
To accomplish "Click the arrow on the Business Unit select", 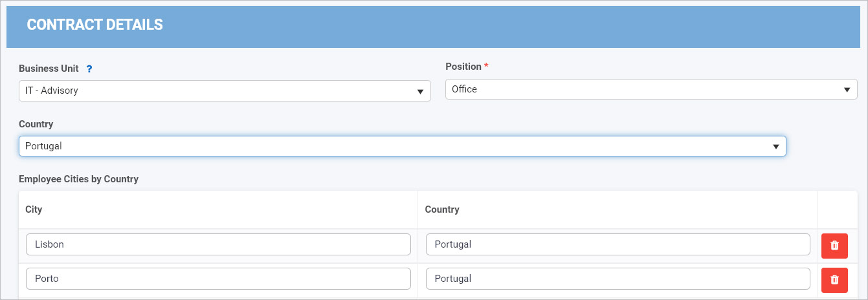I will pyautogui.click(x=420, y=92).
